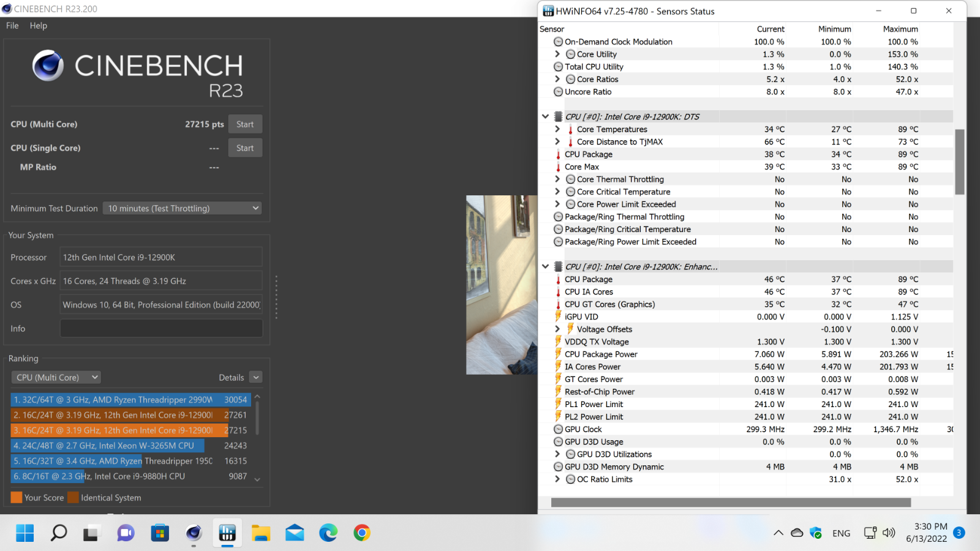
Task: Click the orange Your Score swatch
Action: pos(17,497)
